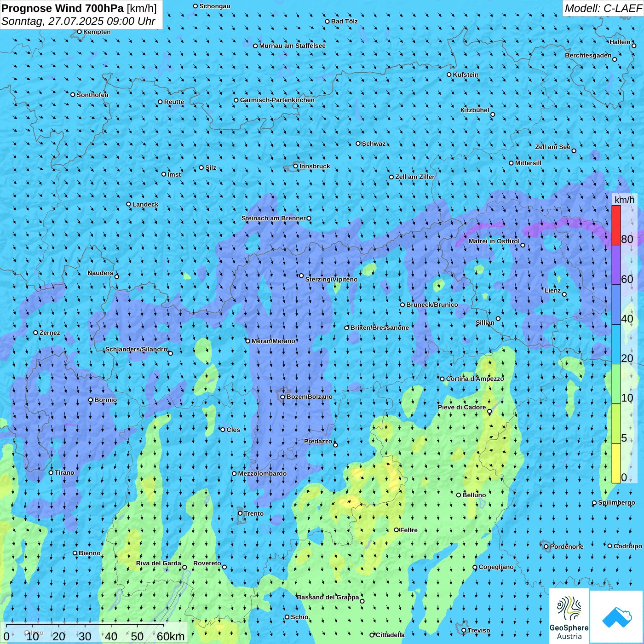644x644 pixels.
Task: Click the Schwaz label
Action: coord(374,144)
